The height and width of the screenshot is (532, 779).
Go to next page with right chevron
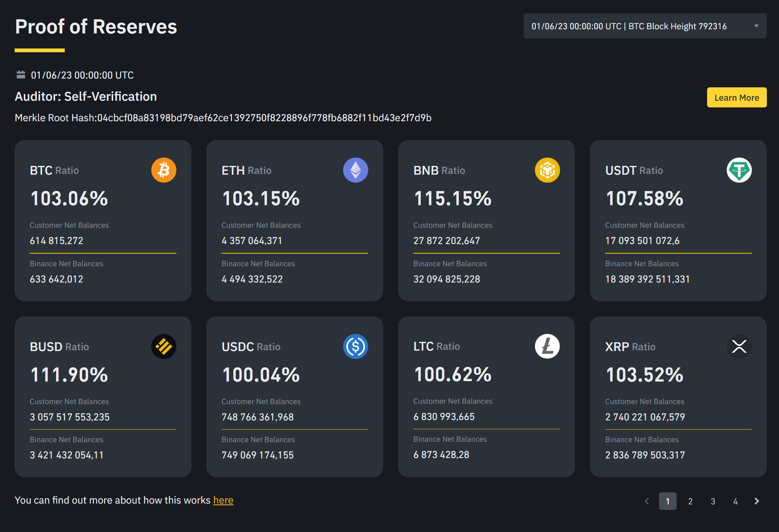(x=756, y=501)
